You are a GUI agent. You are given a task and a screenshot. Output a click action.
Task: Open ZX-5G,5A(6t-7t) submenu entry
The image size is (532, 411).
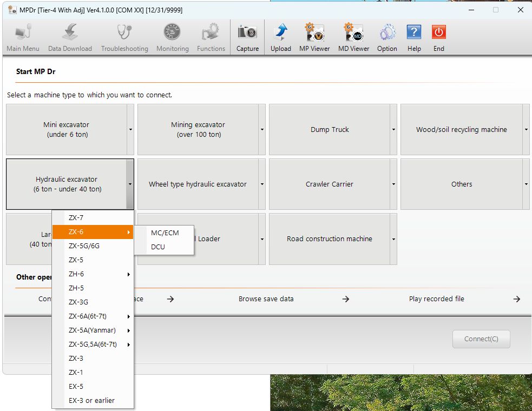[x=93, y=344]
